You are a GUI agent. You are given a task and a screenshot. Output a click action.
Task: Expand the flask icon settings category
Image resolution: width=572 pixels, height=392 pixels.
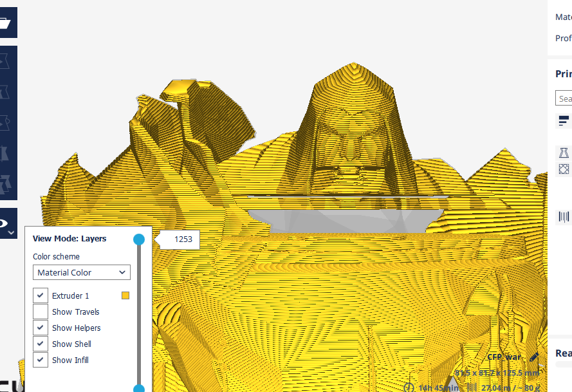coord(564,153)
